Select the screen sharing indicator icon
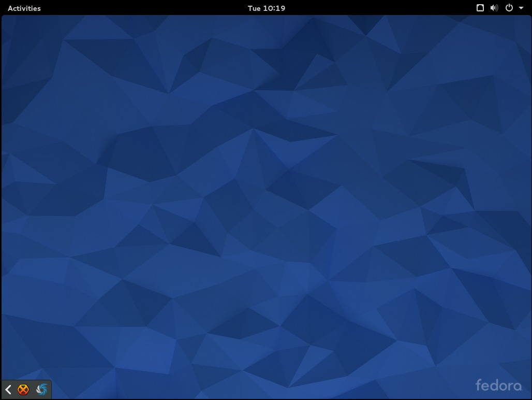Image resolution: width=532 pixels, height=400 pixels. pyautogui.click(x=480, y=8)
